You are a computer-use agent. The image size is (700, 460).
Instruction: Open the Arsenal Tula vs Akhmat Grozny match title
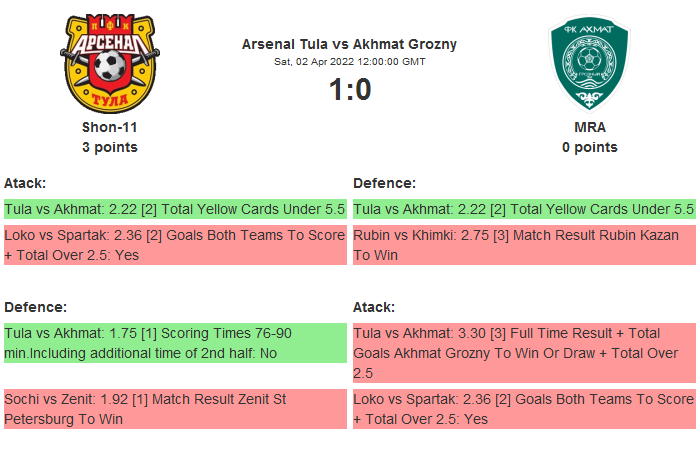pos(349,44)
